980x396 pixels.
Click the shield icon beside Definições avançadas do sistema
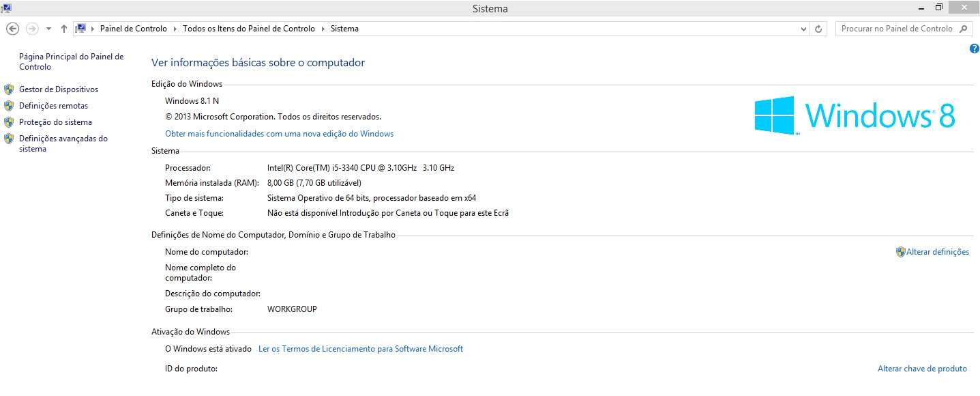click(x=9, y=139)
